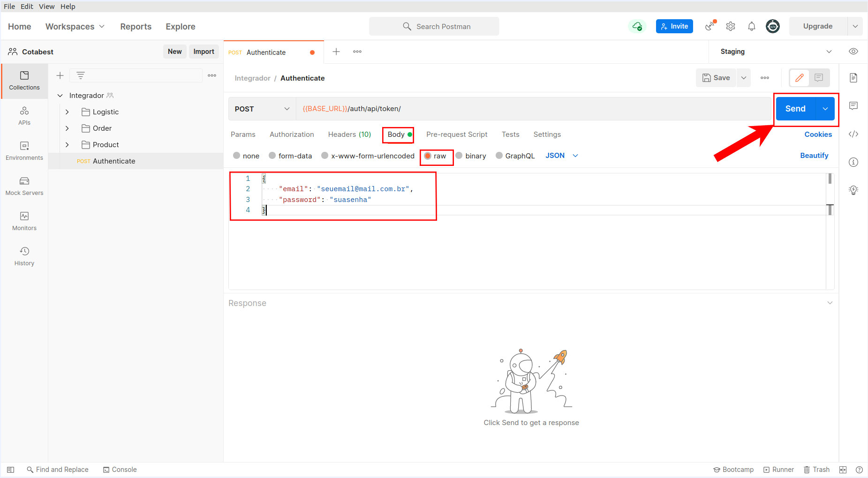Viewport: 868px width, 478px height.
Task: Click the Send button
Action: (x=796, y=109)
